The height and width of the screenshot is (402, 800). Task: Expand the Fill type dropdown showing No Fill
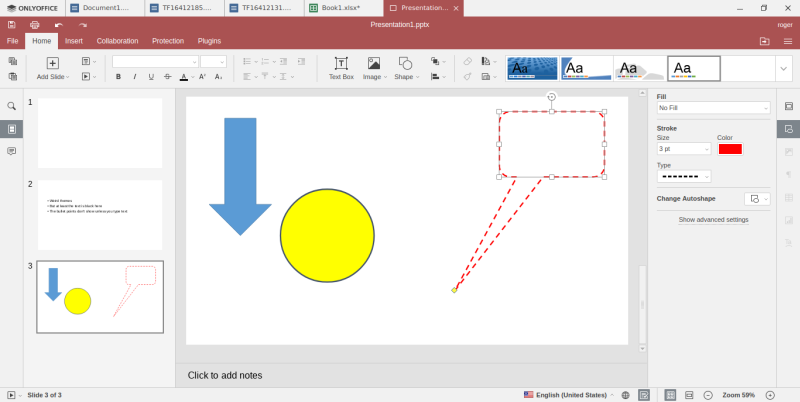coord(713,108)
